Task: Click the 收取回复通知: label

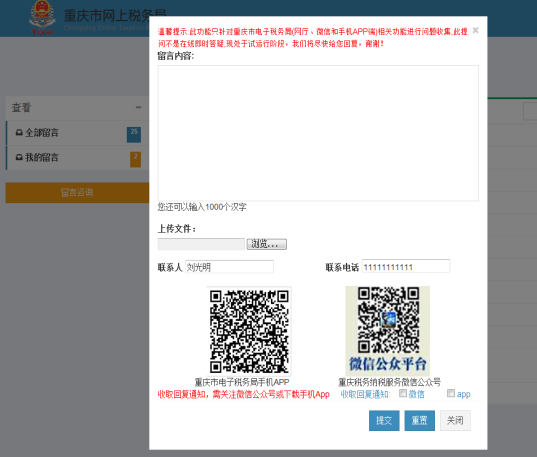Action: tap(365, 394)
